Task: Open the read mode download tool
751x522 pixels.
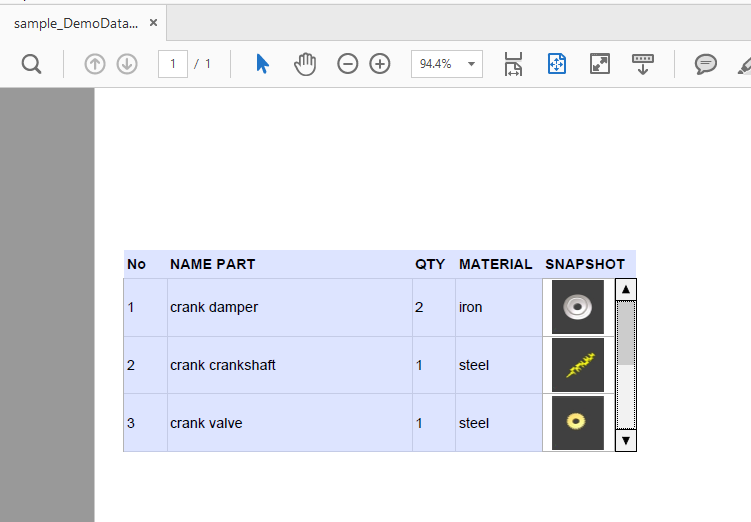Action: click(x=643, y=64)
